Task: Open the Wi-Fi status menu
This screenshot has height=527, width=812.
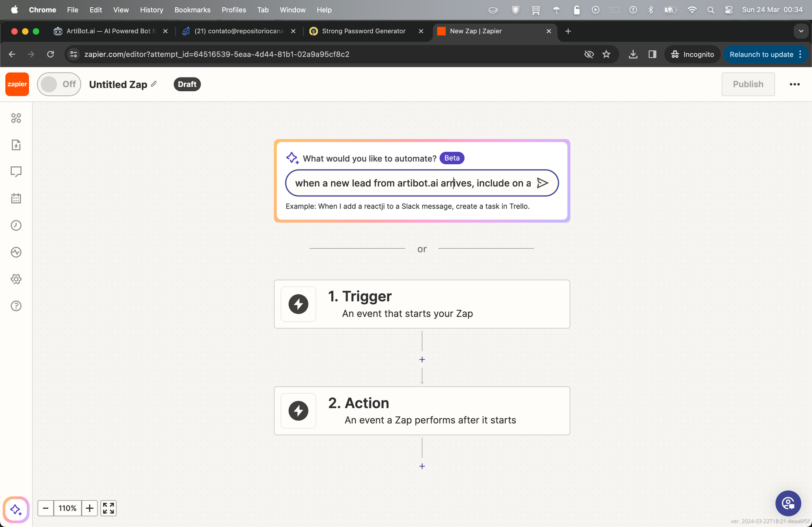Action: [692, 10]
